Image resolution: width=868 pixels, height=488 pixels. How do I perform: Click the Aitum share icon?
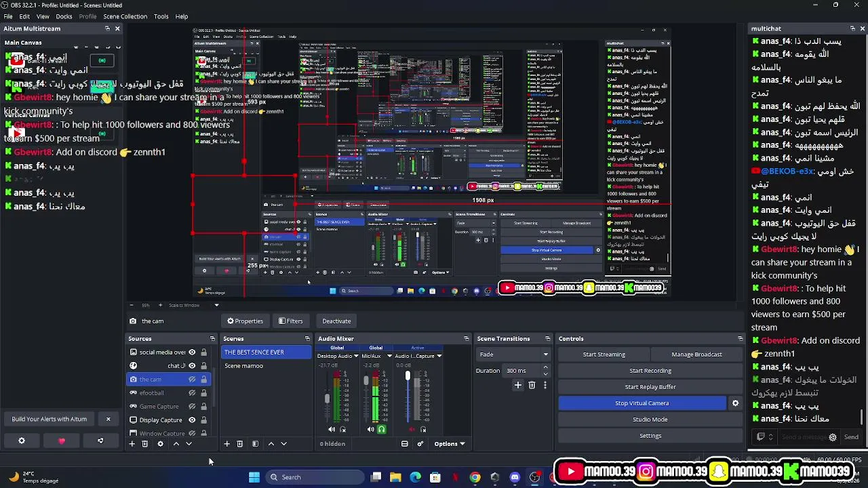[100, 441]
